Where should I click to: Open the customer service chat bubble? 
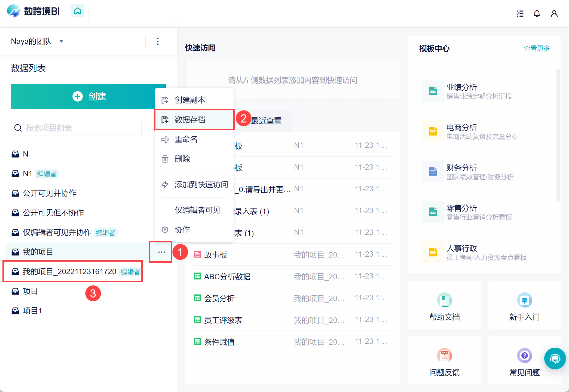(x=555, y=359)
